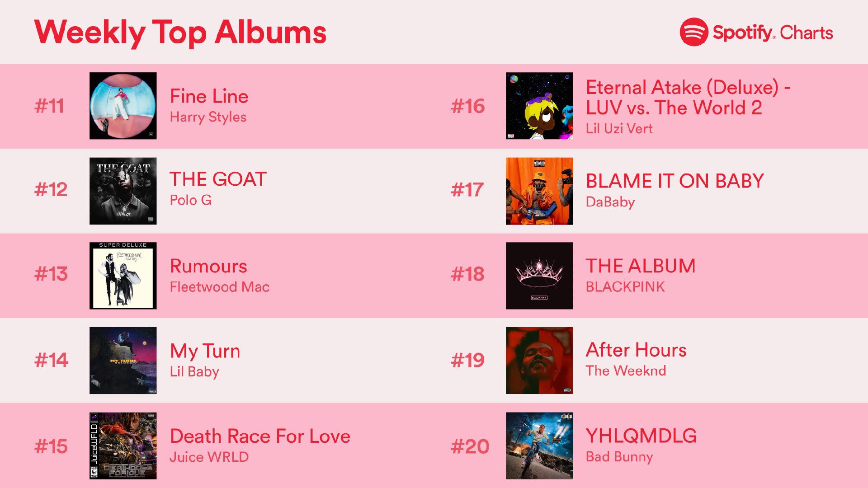Click the BLACKPINK artist name
Image resolution: width=868 pixels, height=488 pixels.
coord(625,287)
